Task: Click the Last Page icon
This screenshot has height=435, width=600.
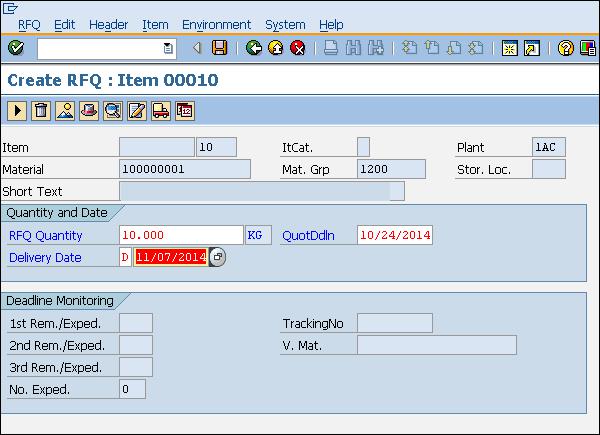Action: 476,48
